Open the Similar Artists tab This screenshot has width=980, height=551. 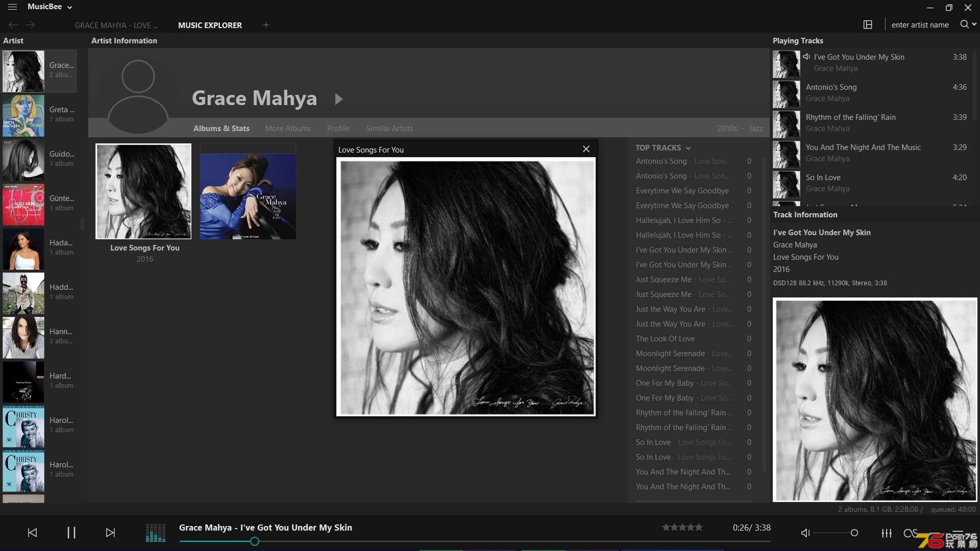coord(389,128)
